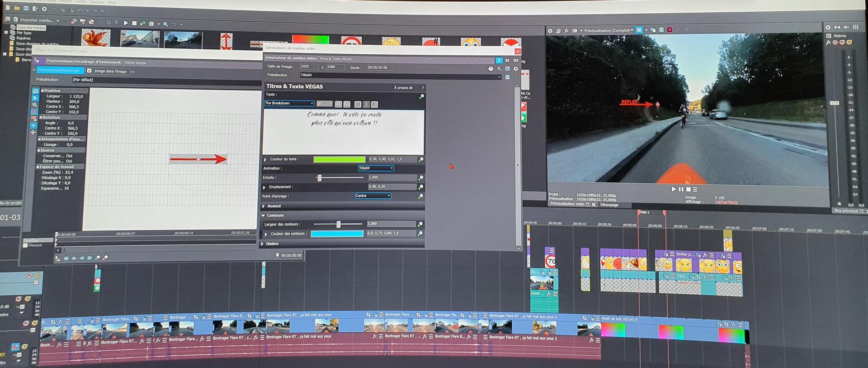The width and height of the screenshot is (868, 368).
Task: Stop media preview in project media toolbar
Action: coord(134,23)
